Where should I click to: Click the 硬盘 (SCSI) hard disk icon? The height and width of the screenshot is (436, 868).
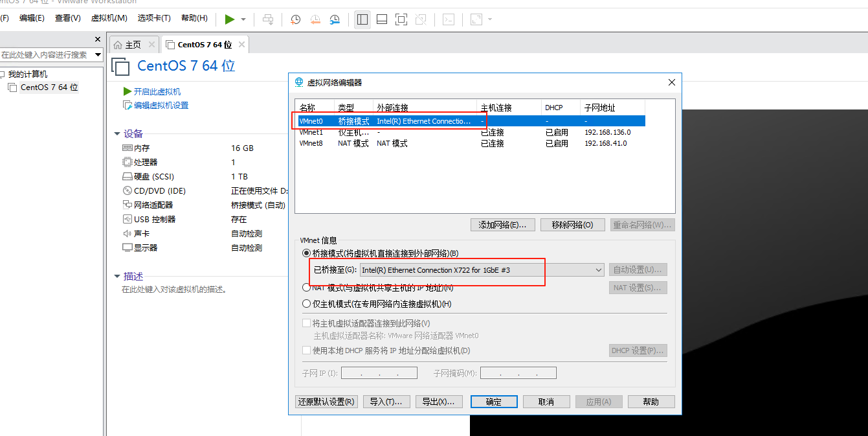127,176
